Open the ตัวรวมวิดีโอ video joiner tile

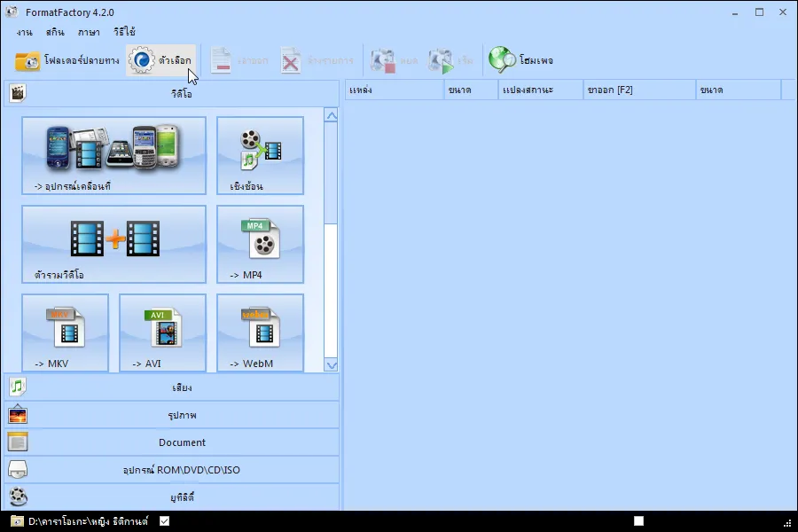tap(114, 244)
